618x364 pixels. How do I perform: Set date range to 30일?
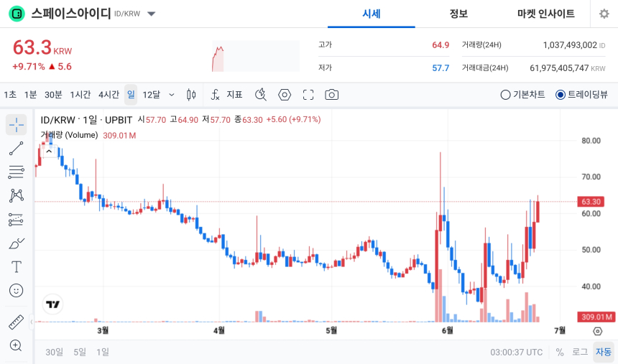pyautogui.click(x=54, y=352)
